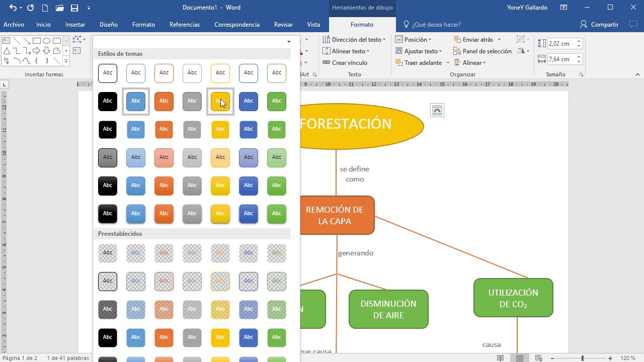Click the Save icon in quick access toolbar
This screenshot has width=644, height=362.
coord(74,8)
